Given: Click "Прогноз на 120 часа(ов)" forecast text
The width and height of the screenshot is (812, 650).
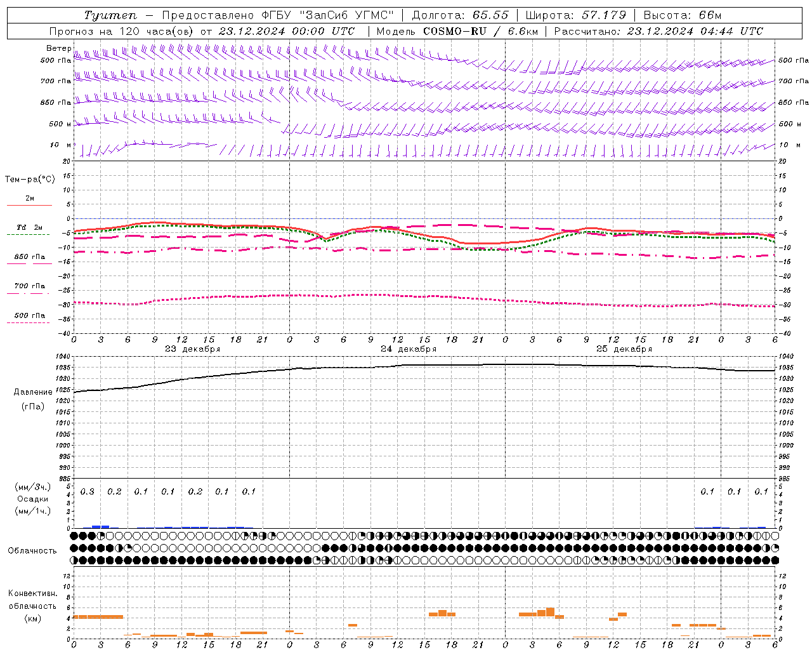Looking at the screenshot, I should (x=122, y=31).
